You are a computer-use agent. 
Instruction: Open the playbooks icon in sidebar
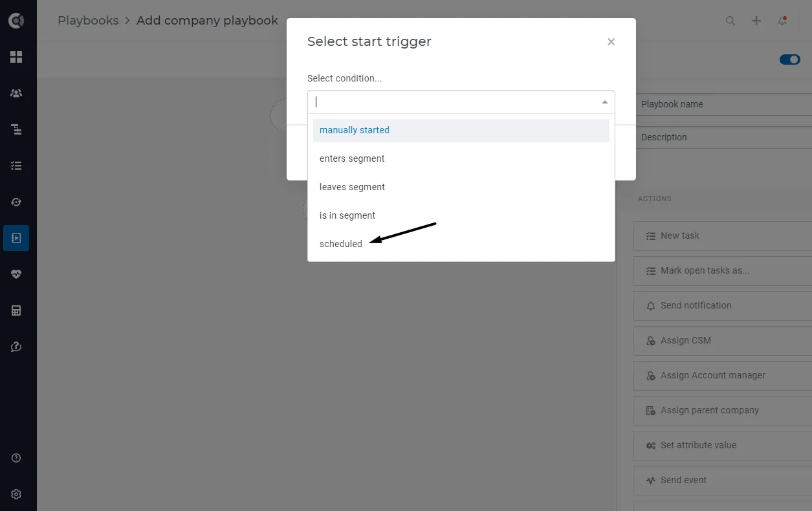tap(16, 238)
